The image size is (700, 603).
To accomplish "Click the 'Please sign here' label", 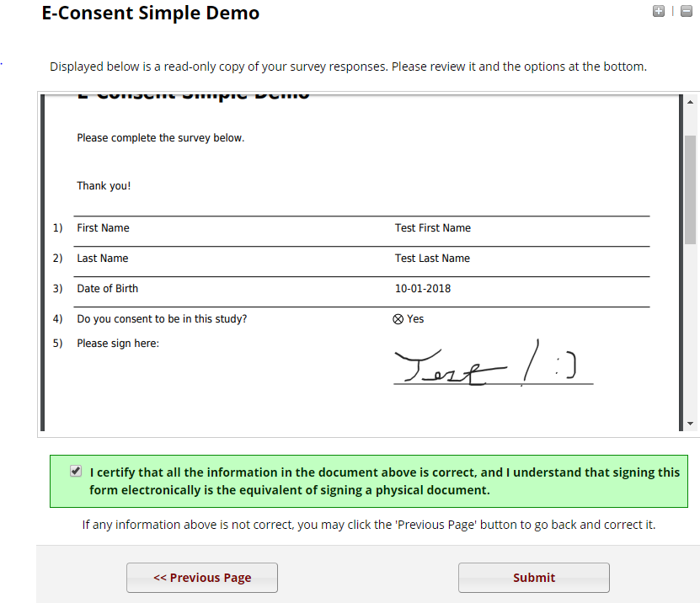I will (x=118, y=344).
